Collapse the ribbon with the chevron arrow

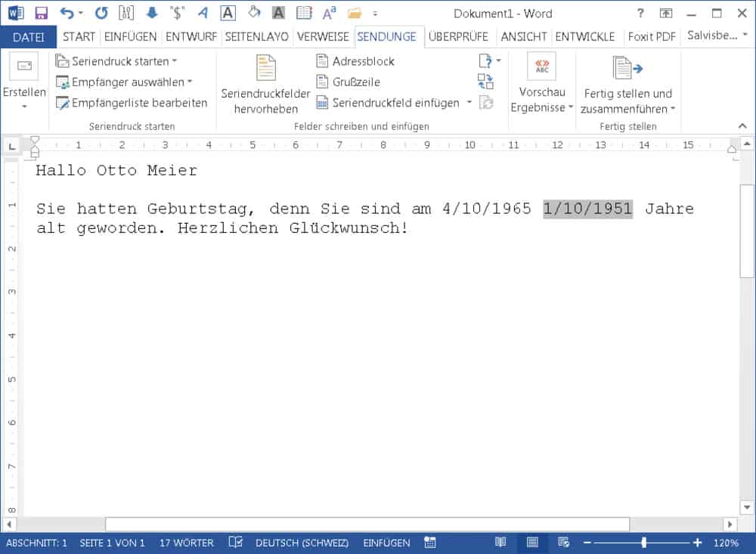[x=745, y=126]
